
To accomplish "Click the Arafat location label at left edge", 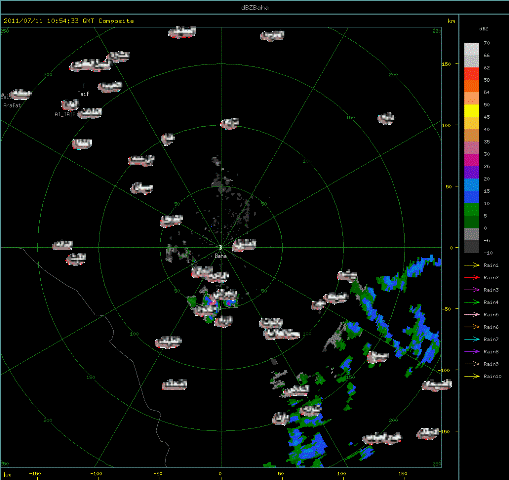I will (x=12, y=105).
